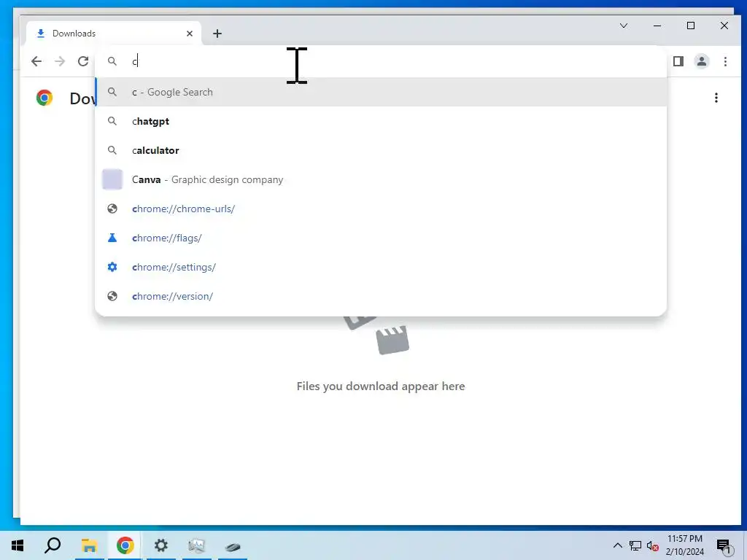Click the flask icon beside chrome://flags/
747x560 pixels.
click(112, 238)
